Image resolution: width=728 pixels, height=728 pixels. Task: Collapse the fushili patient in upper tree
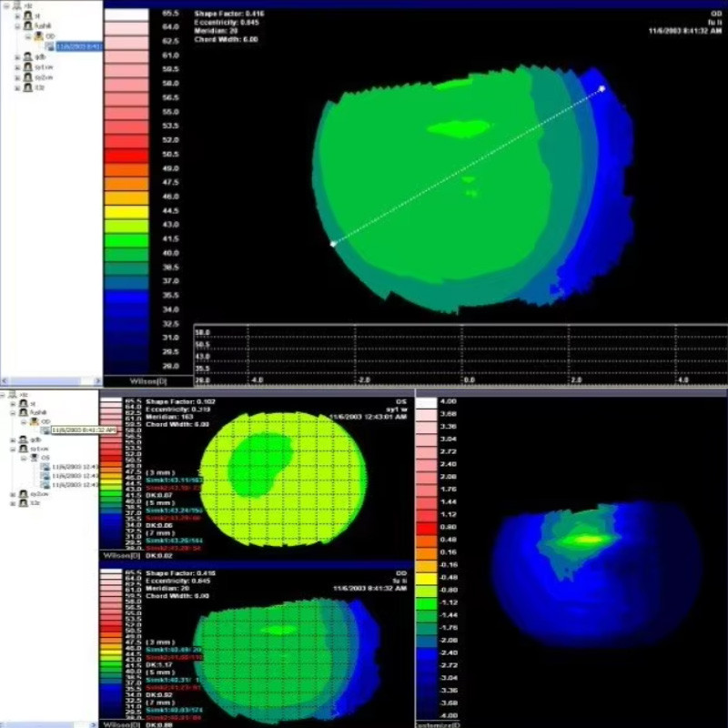[x=17, y=26]
